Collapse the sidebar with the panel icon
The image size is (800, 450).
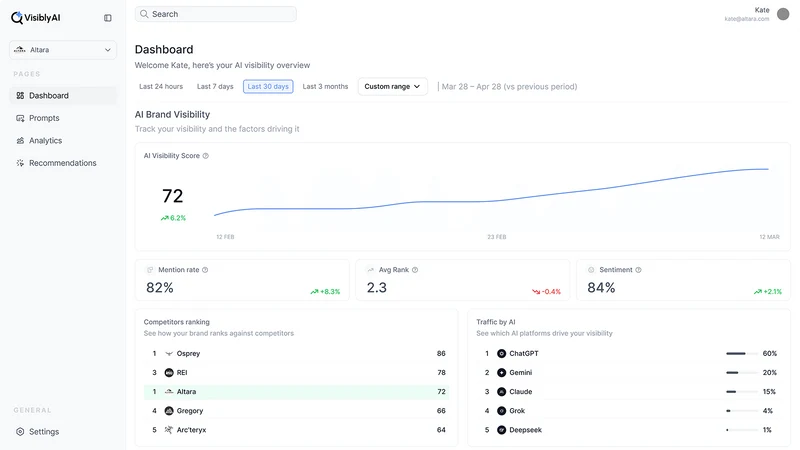point(108,18)
